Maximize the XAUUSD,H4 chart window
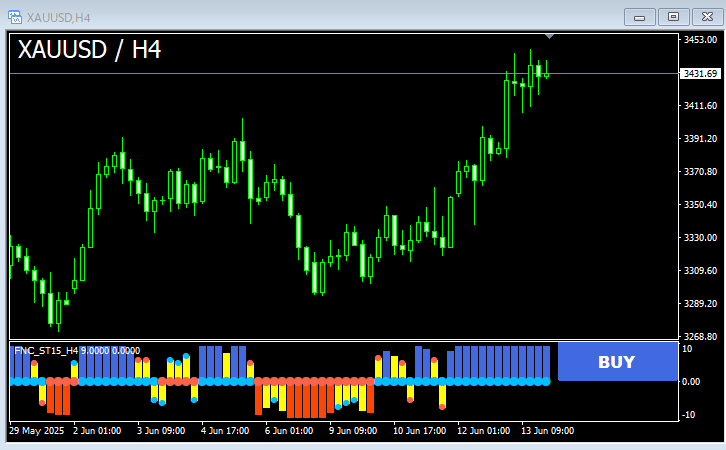Viewport: 726px width, 450px height. pyautogui.click(x=674, y=17)
